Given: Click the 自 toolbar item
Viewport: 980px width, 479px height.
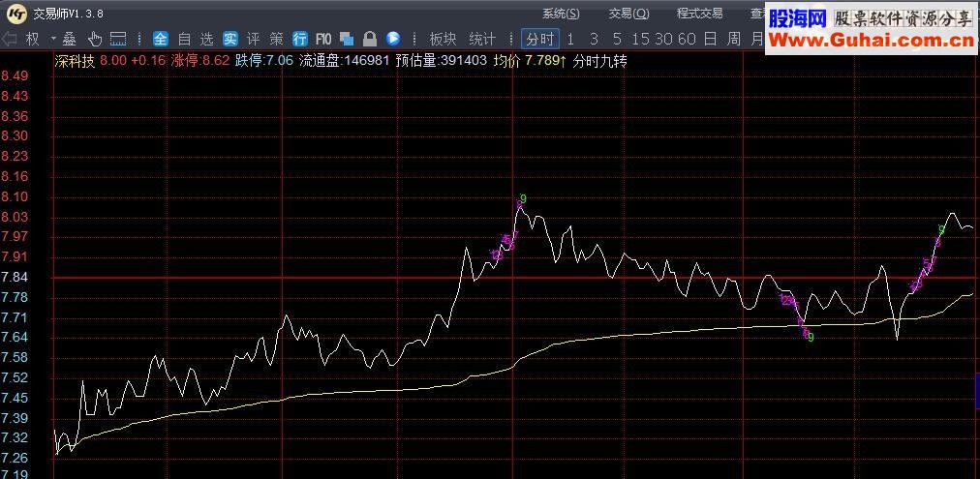Looking at the screenshot, I should coord(184,40).
